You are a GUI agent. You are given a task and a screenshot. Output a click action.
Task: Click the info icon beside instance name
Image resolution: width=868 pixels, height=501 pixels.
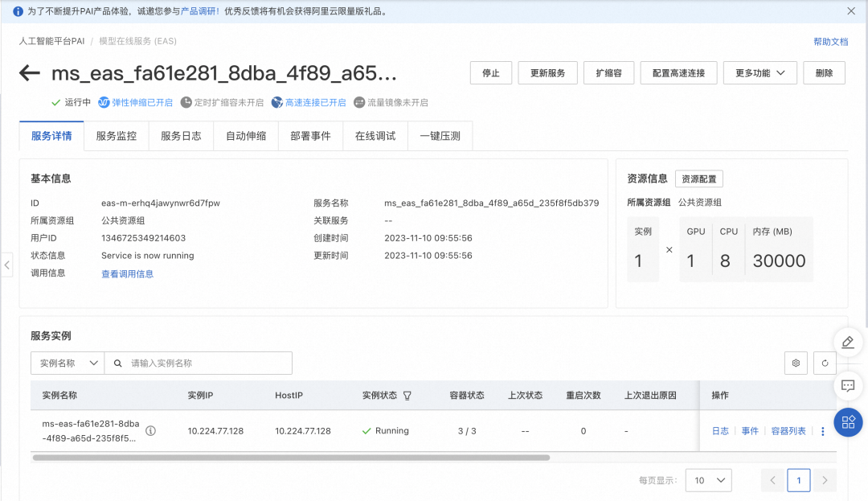(x=150, y=430)
